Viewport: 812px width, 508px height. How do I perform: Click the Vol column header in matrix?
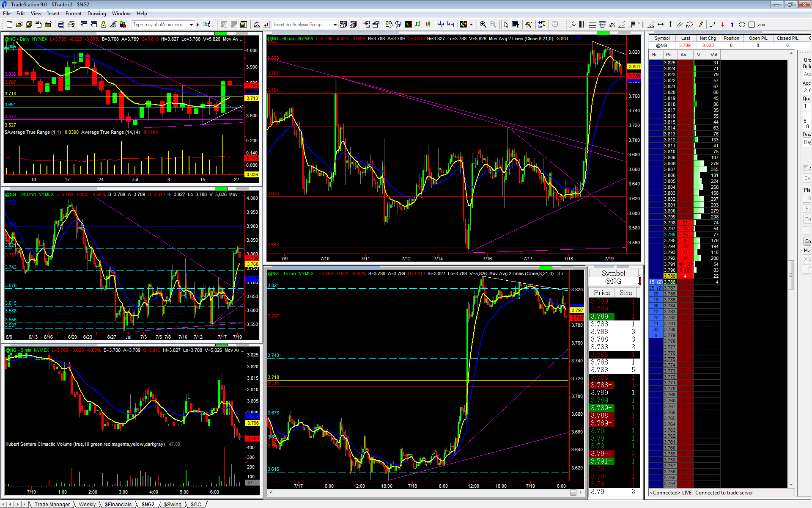coord(714,55)
